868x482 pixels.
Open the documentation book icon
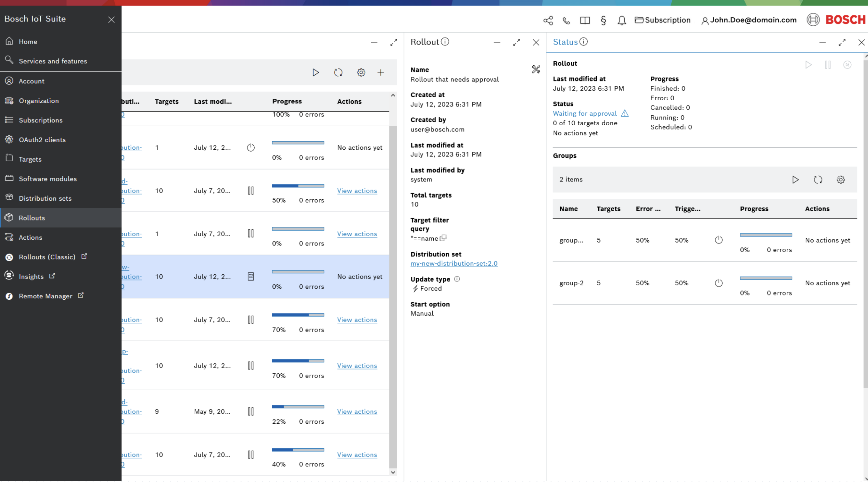[585, 20]
